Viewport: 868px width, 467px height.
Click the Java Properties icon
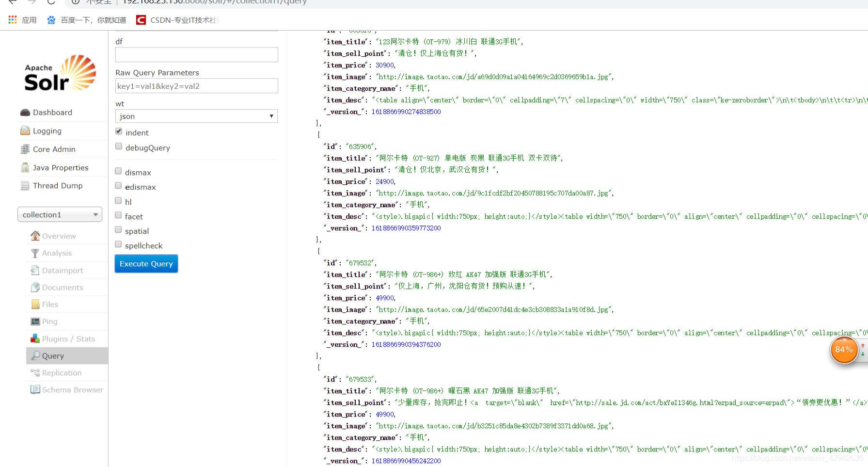[x=25, y=167]
